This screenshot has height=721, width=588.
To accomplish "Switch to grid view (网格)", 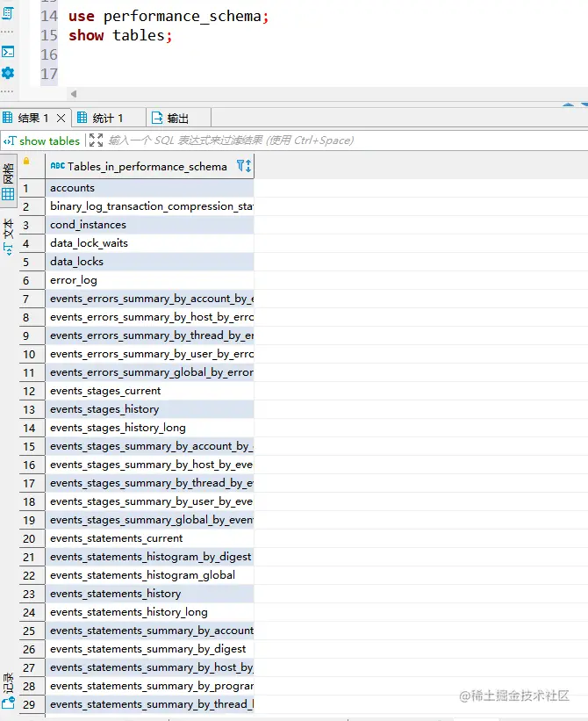I will (8, 182).
